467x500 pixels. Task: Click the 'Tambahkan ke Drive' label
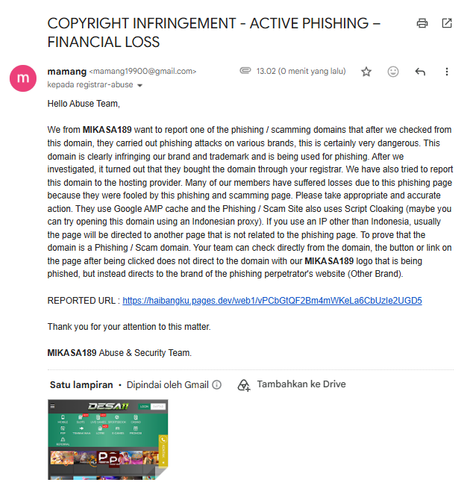coord(301,384)
